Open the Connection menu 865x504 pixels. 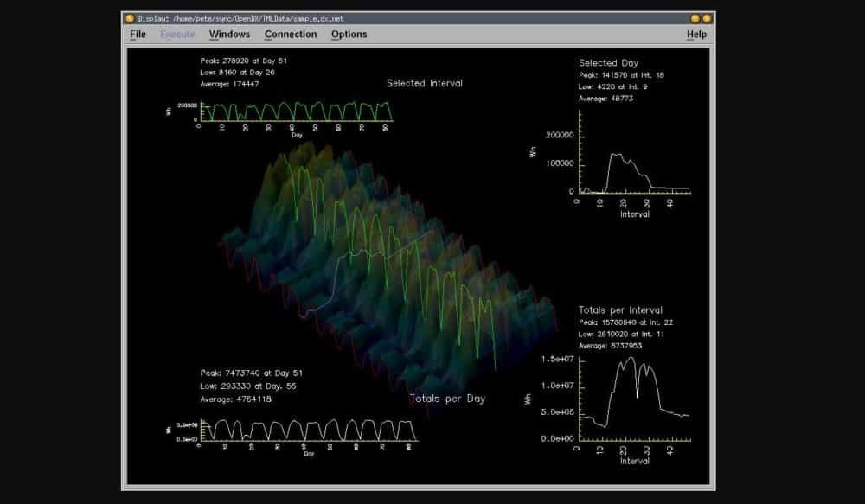click(291, 35)
